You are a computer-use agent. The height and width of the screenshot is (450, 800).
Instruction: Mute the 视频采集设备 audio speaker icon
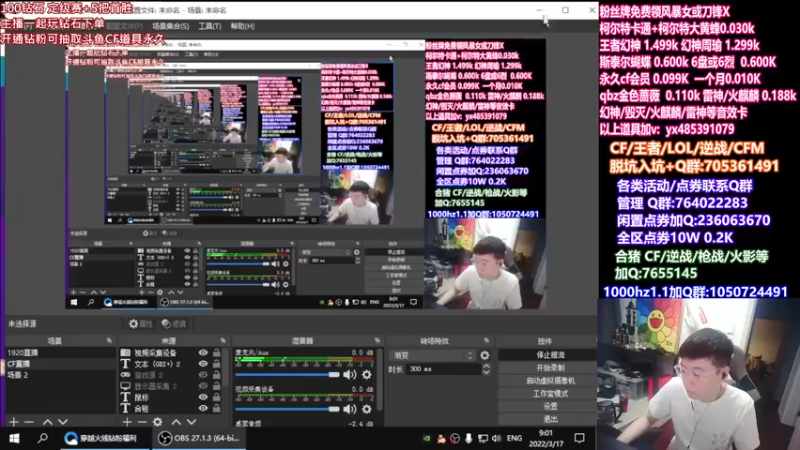pos(349,409)
